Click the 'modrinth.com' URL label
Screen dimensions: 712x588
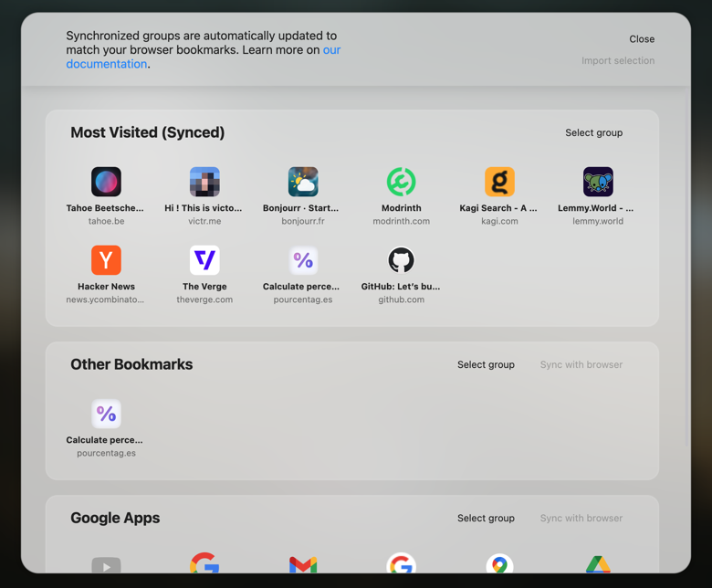[402, 221]
